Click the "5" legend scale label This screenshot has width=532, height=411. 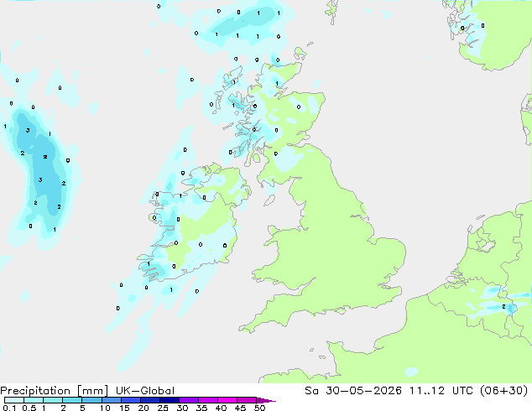click(x=82, y=408)
